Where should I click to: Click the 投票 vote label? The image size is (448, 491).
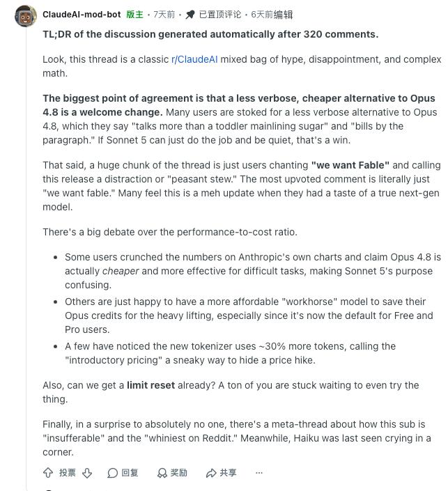[68, 472]
